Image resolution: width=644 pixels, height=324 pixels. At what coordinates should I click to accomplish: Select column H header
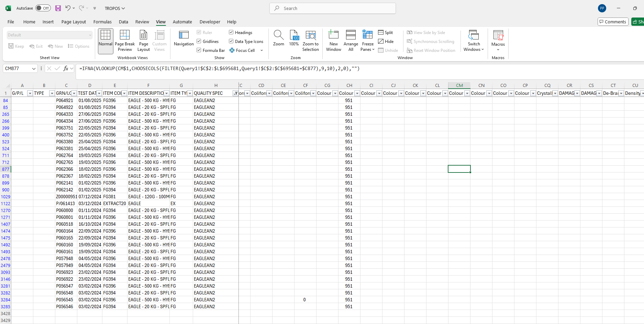click(x=216, y=86)
